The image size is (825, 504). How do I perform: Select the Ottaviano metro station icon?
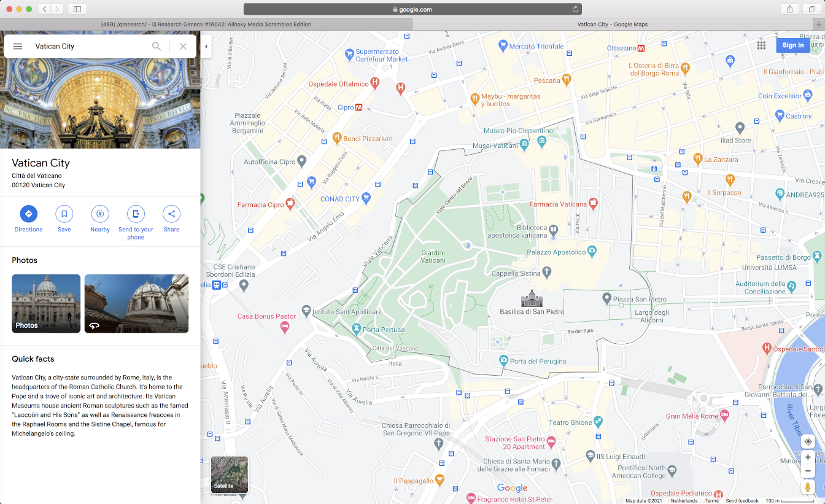click(x=641, y=48)
